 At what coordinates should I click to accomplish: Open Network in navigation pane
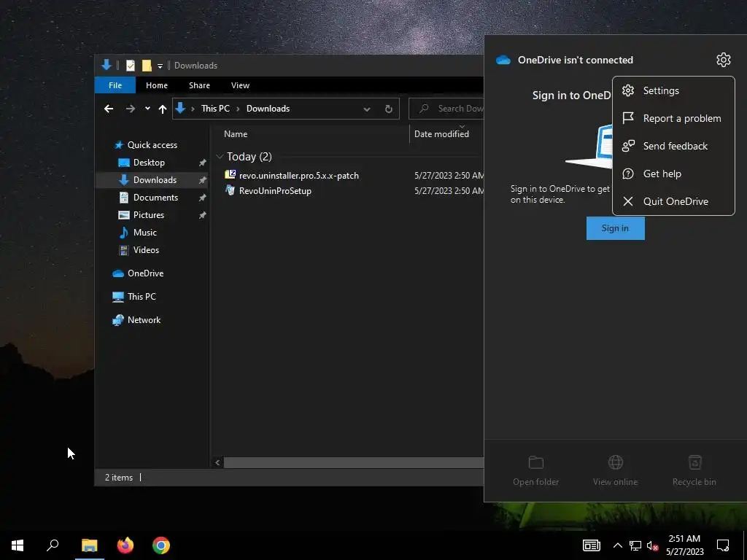pyautogui.click(x=144, y=320)
